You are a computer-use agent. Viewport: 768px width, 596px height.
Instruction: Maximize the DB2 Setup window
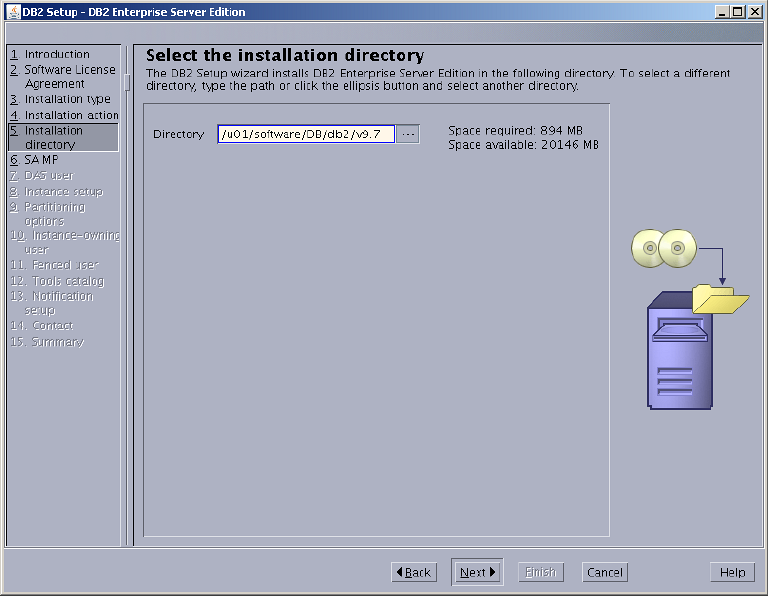point(738,12)
